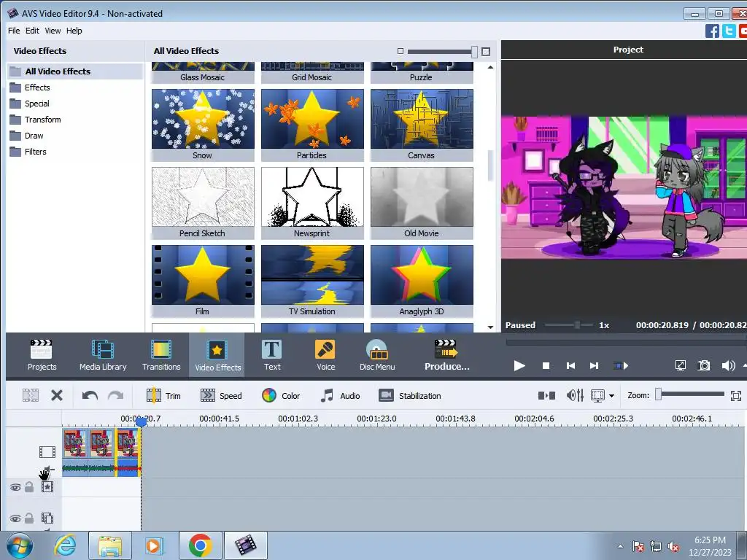Click the Speed button
Screen dimensions: 747x560
221,396
